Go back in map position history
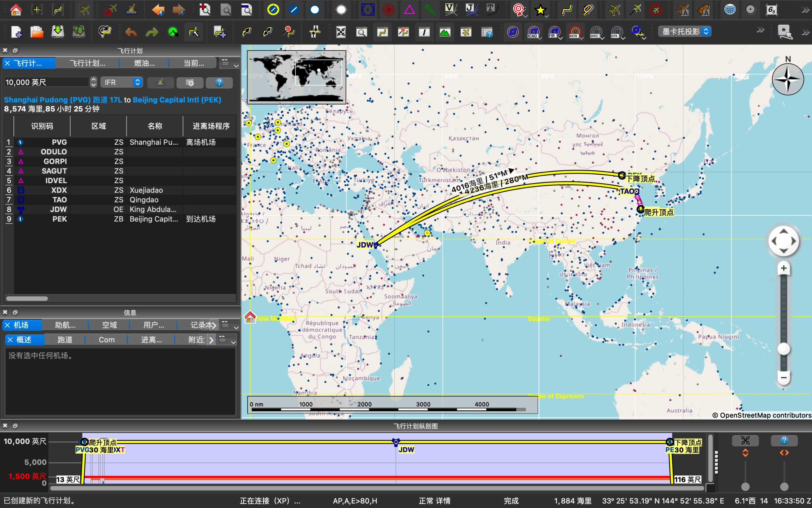Viewport: 812px width, 508px height. tap(157, 10)
